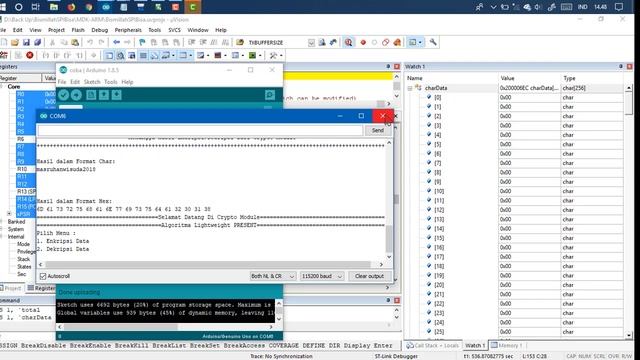Select the Watch 1 tab
This screenshot has height=360, width=640.
point(475,345)
